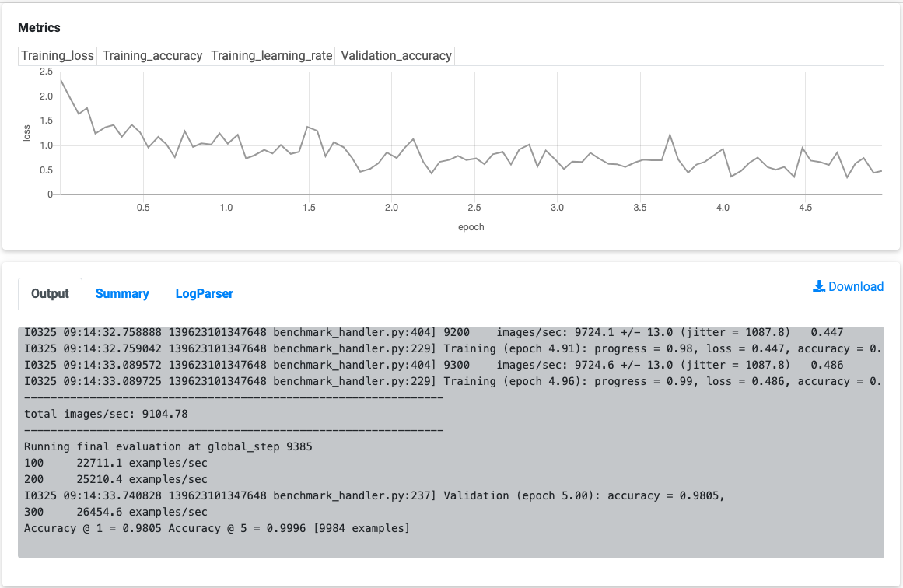
Task: Click the Metrics heading
Action: [39, 28]
